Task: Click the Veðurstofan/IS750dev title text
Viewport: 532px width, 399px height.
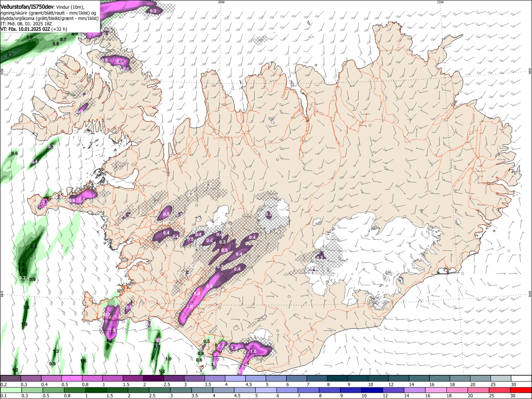Action: click(27, 7)
